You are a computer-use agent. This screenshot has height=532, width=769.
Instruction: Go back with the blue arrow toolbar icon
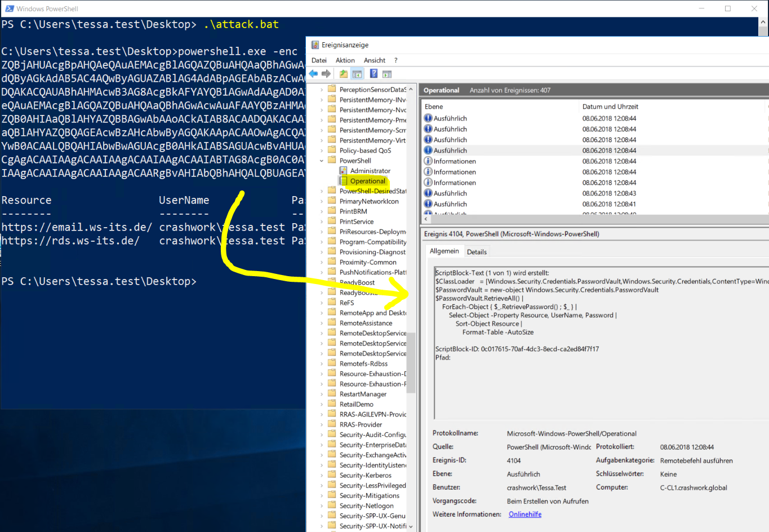coord(313,74)
